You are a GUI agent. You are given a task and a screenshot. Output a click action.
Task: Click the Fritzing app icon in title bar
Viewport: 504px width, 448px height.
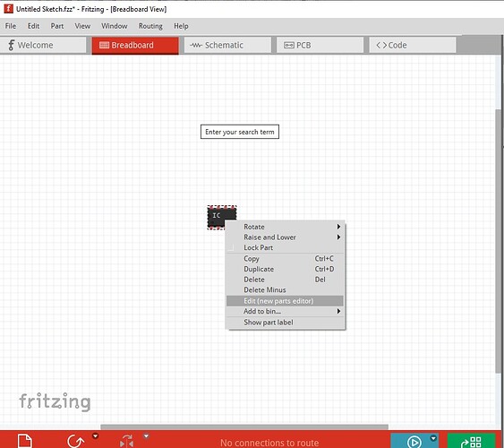coord(8,9)
